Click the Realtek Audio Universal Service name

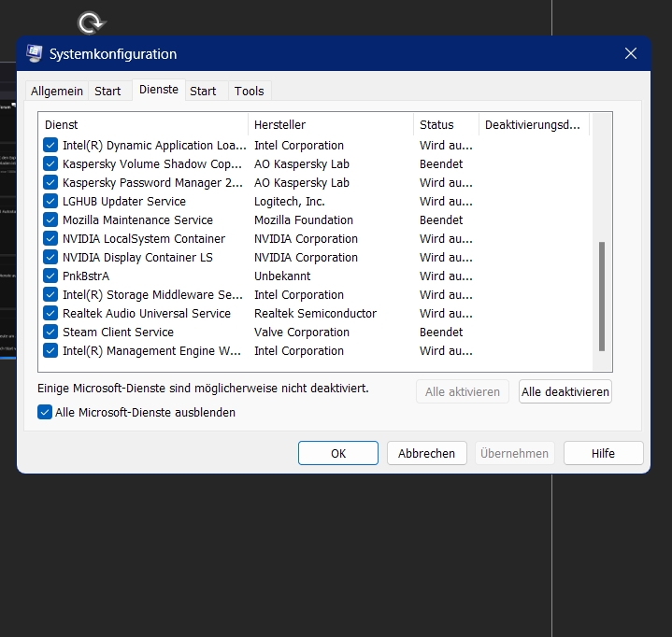[x=147, y=313]
